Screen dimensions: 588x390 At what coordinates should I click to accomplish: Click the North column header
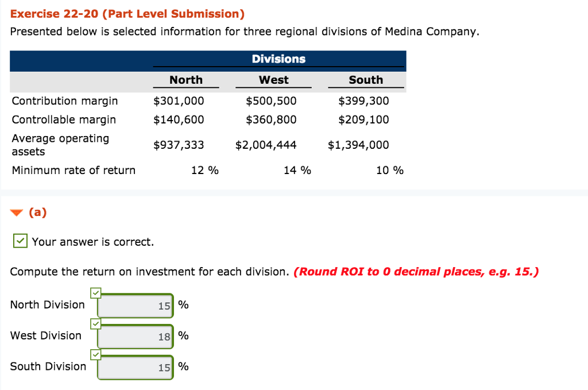pos(186,80)
